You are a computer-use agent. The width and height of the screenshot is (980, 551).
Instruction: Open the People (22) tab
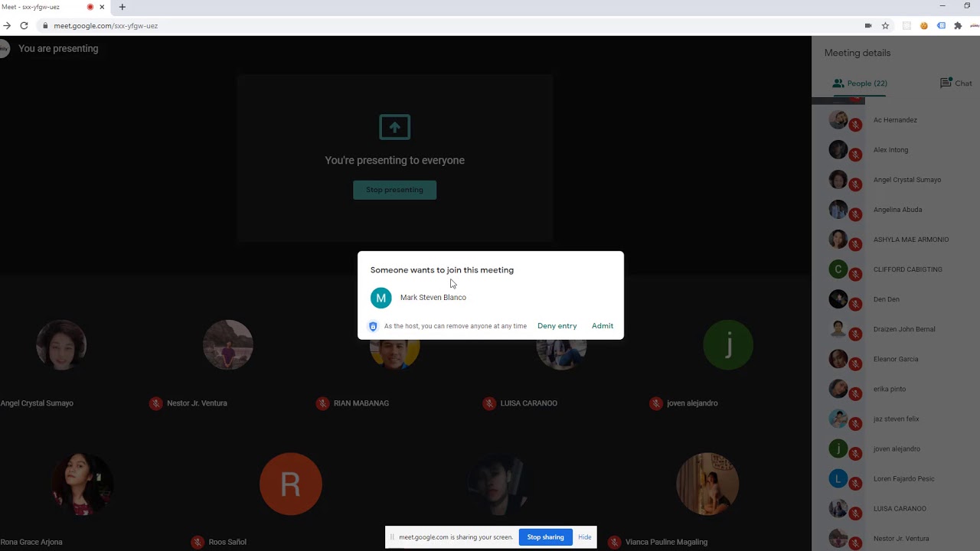point(859,83)
